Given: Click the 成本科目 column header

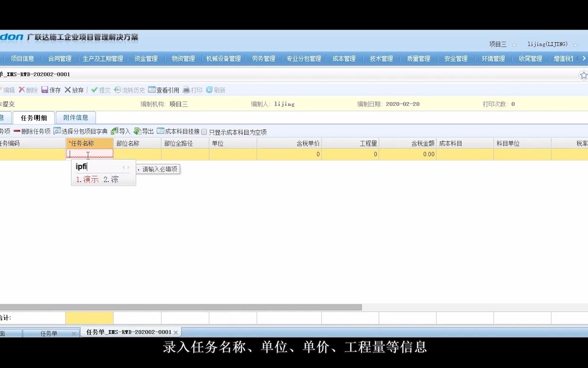Looking at the screenshot, I should pyautogui.click(x=465, y=143).
